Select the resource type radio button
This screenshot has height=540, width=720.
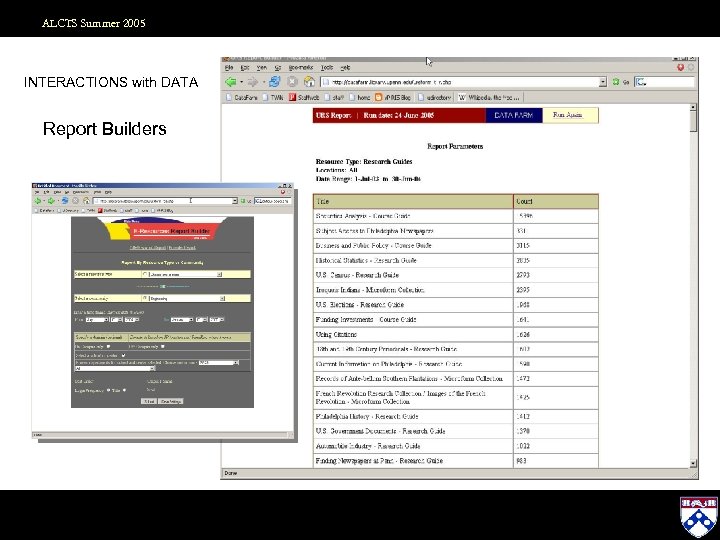(x=145, y=274)
